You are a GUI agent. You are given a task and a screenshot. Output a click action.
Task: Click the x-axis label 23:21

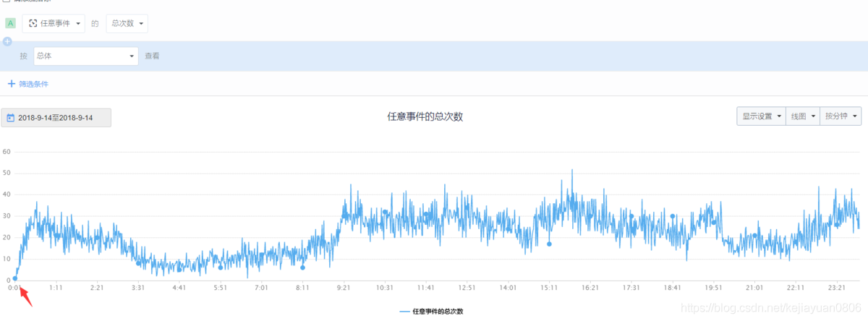tap(837, 288)
